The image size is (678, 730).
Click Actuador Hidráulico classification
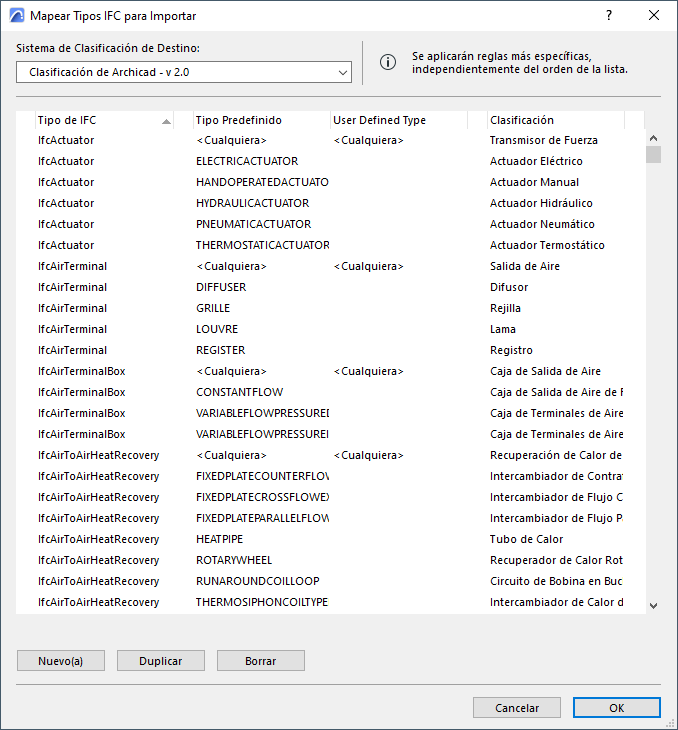pyautogui.click(x=541, y=203)
